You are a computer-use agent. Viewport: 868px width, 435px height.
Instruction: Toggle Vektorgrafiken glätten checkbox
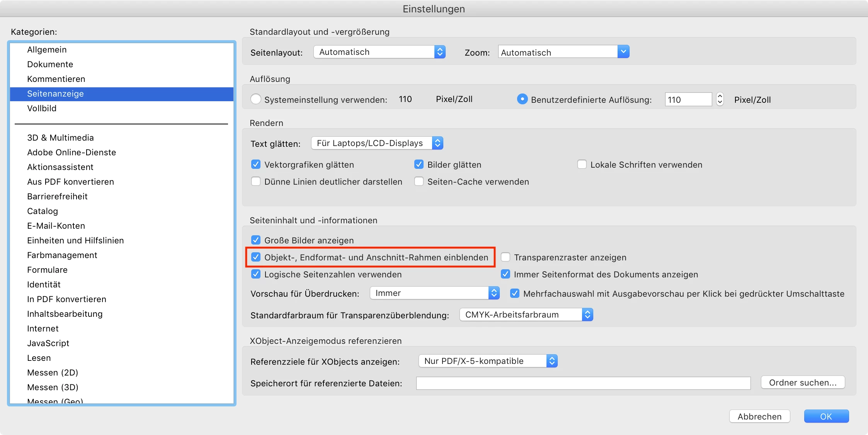pos(256,165)
